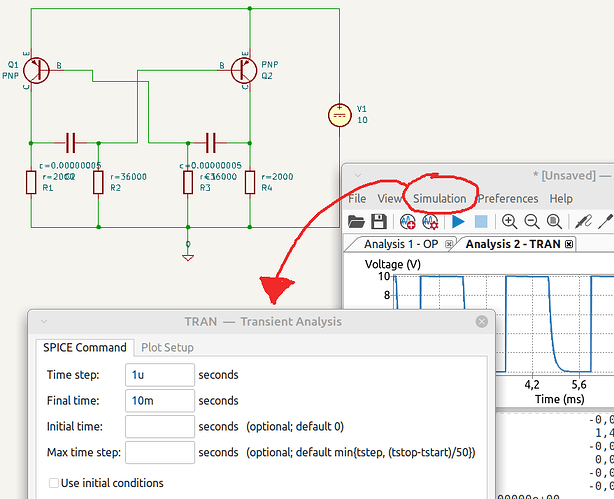Click the Final time input field
The image size is (614, 499).
click(160, 400)
